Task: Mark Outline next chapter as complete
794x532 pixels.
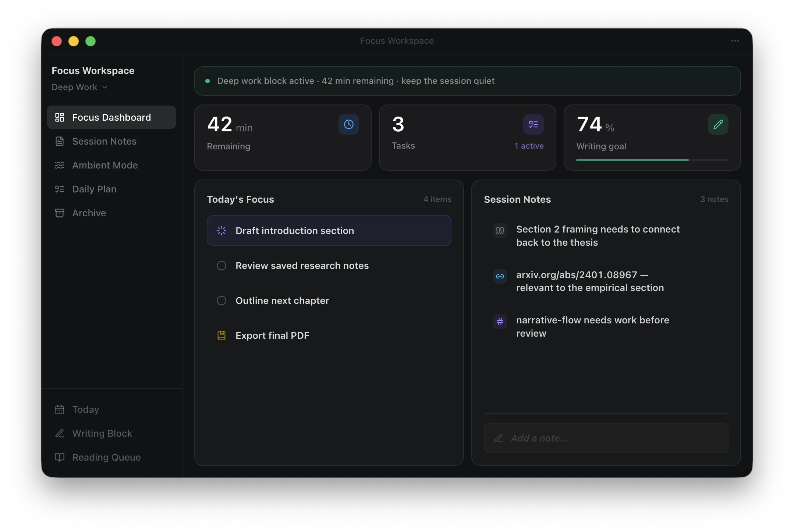Action: pos(221,301)
